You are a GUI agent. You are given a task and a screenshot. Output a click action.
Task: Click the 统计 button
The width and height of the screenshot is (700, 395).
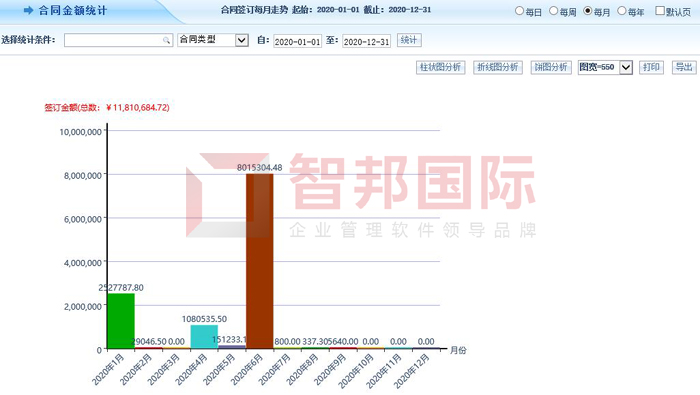point(409,40)
